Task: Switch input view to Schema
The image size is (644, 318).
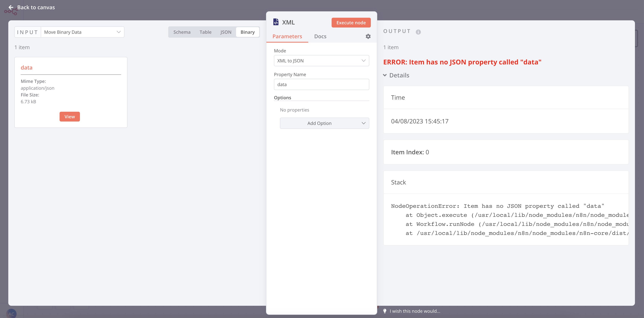Action: tap(182, 32)
